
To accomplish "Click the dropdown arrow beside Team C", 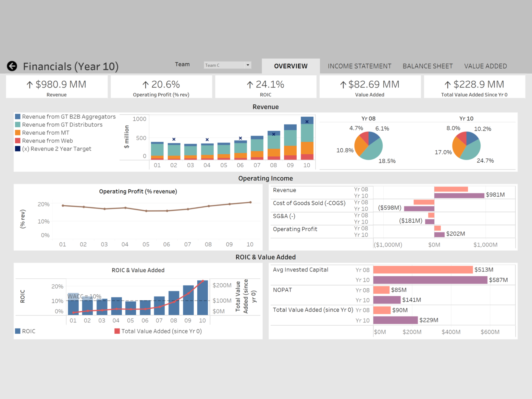I will pyautogui.click(x=248, y=65).
